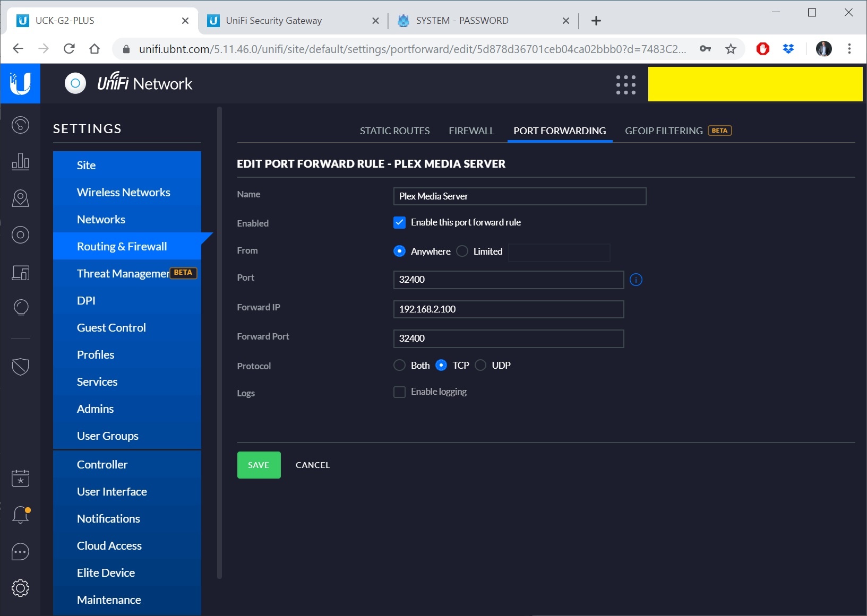Viewport: 867px width, 616px height.
Task: Switch to SYSTEM - PASSWORD browser tab
Action: click(x=483, y=21)
